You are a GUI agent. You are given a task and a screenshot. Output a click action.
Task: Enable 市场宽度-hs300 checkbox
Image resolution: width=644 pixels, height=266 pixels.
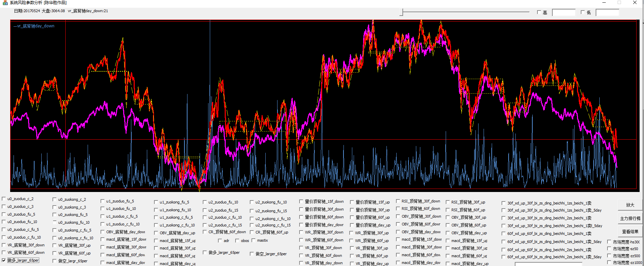coord(609,242)
